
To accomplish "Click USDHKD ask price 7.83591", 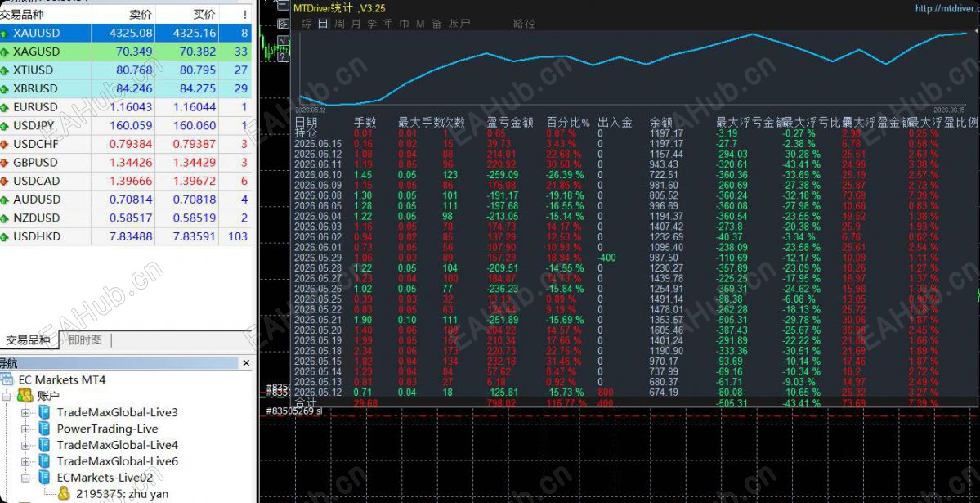I will (195, 237).
